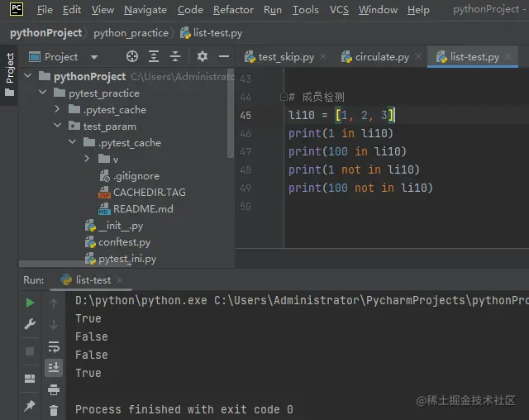Viewport: 529px width, 420px height.
Task: Click the Project tree horizontal scrollbar
Action: (x=75, y=264)
